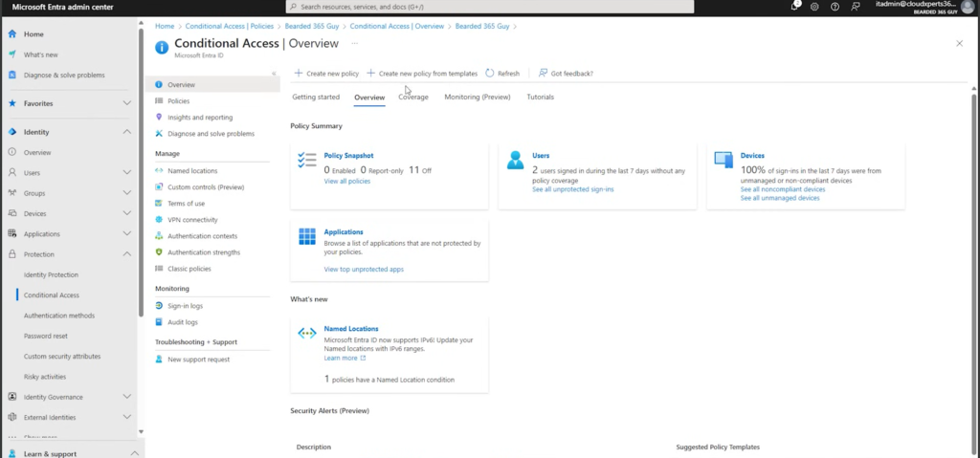This screenshot has width=980, height=458.
Task: Click the Protection lock icon
Action: point(11,254)
